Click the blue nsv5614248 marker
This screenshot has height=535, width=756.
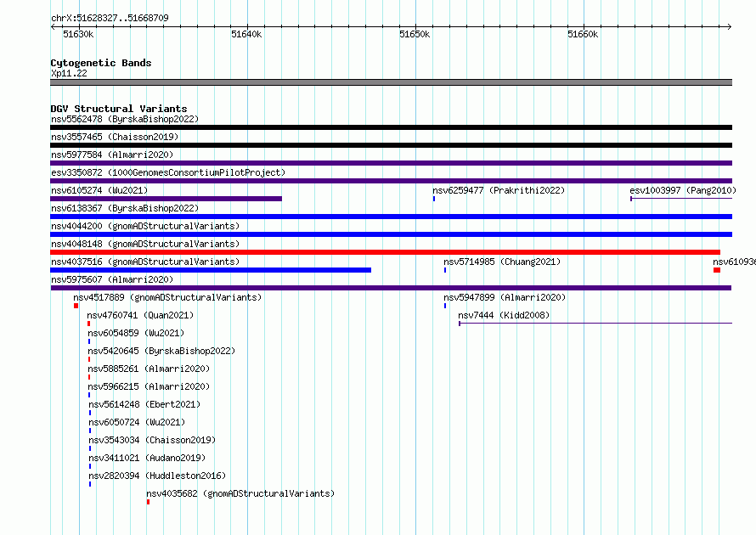pyautogui.click(x=90, y=413)
